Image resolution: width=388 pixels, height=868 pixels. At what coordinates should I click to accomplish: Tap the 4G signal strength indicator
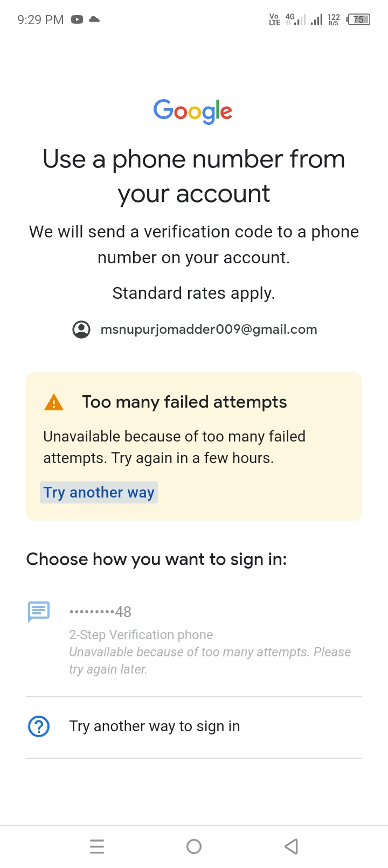(x=295, y=20)
